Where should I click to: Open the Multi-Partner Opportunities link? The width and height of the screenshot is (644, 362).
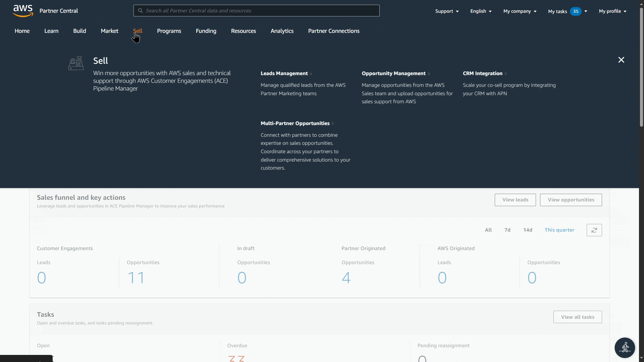[x=295, y=123]
